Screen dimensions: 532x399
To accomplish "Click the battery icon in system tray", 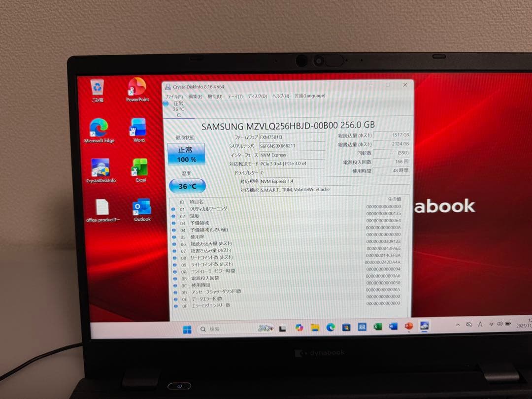I will coord(508,324).
